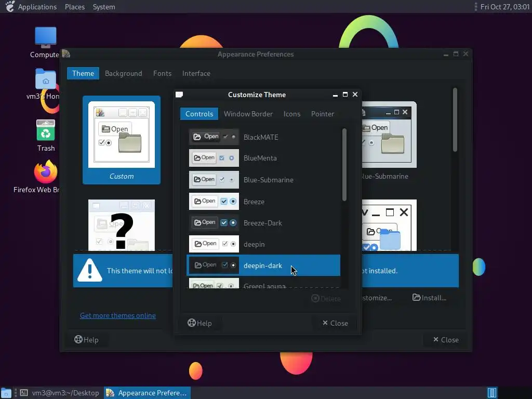Switch to the Fonts tab
This screenshot has height=399, width=532.
coord(162,73)
